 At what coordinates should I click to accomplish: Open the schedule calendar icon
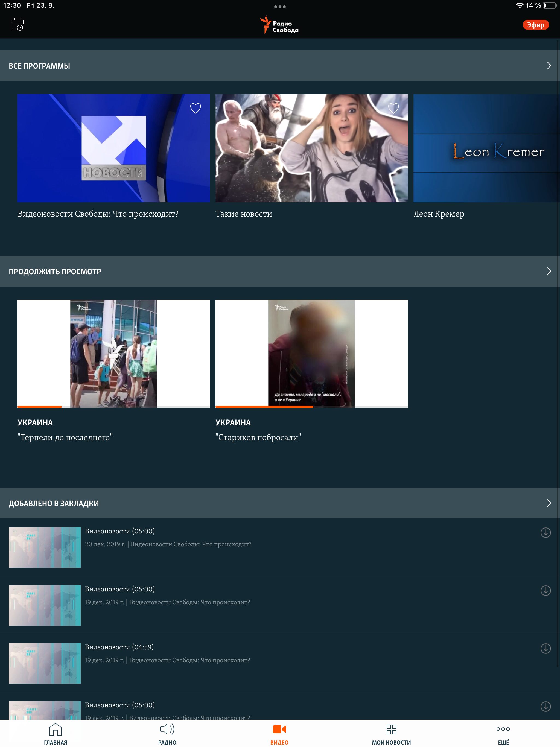[17, 25]
